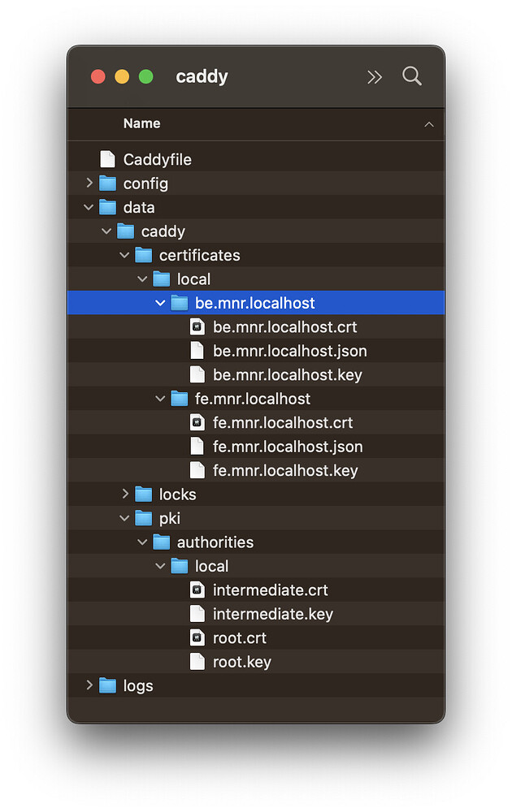Collapse the data folder
The width and height of the screenshot is (512, 812).
pyautogui.click(x=88, y=207)
